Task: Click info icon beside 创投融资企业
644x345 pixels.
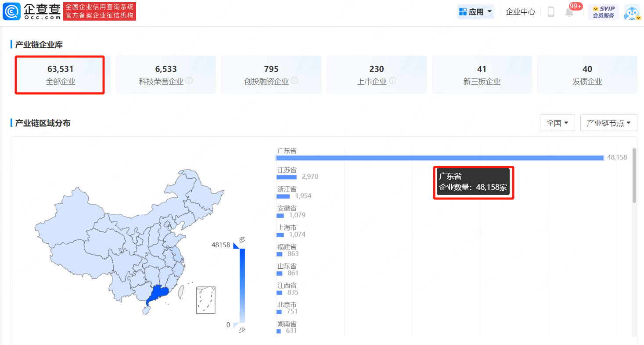Action: (x=295, y=81)
